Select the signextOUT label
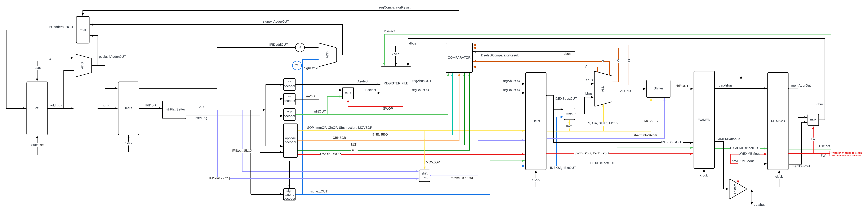 (319, 191)
